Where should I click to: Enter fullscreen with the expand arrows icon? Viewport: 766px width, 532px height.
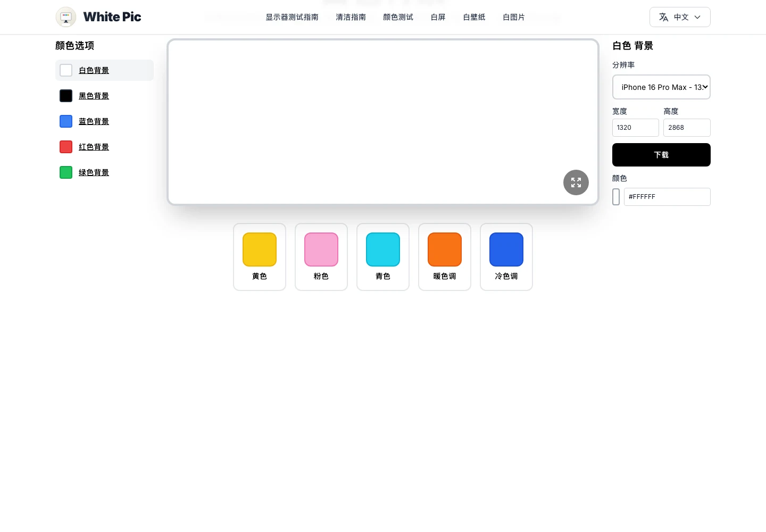576,182
